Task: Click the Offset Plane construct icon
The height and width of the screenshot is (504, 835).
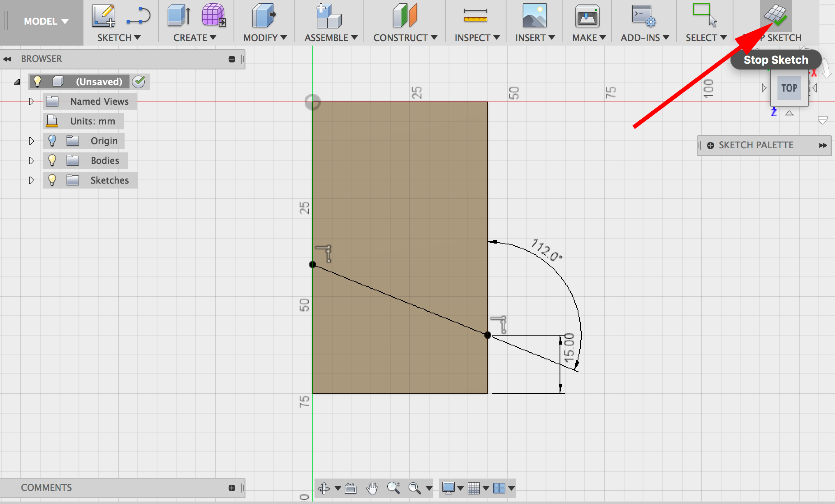Action: tap(405, 16)
